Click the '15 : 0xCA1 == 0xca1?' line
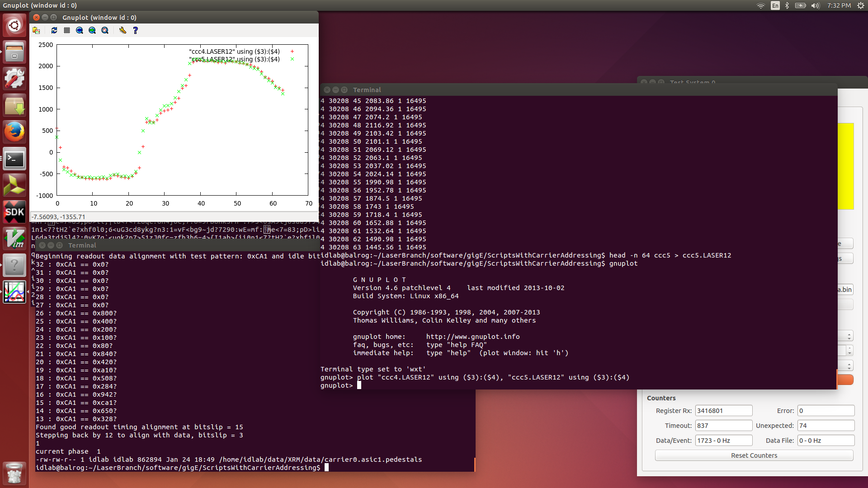 (x=76, y=403)
